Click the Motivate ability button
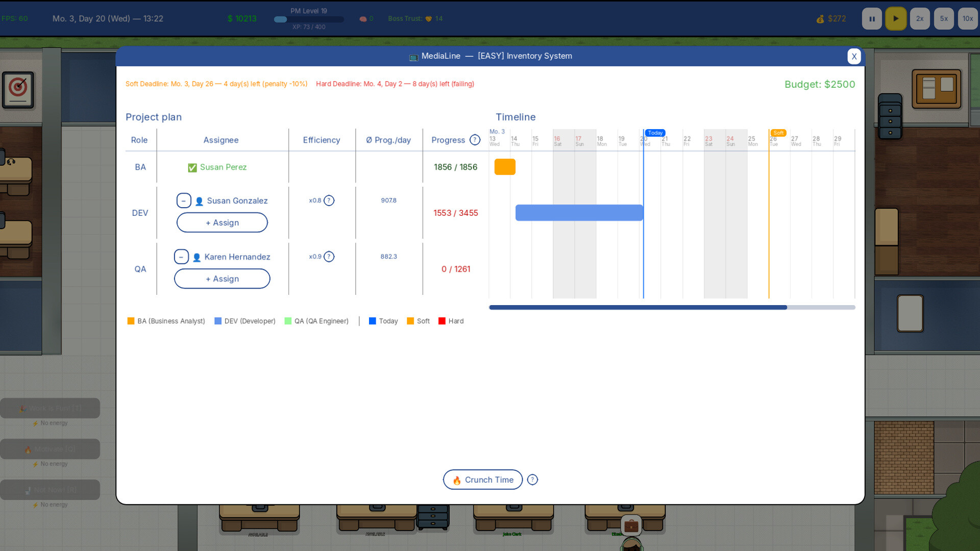 [50, 449]
